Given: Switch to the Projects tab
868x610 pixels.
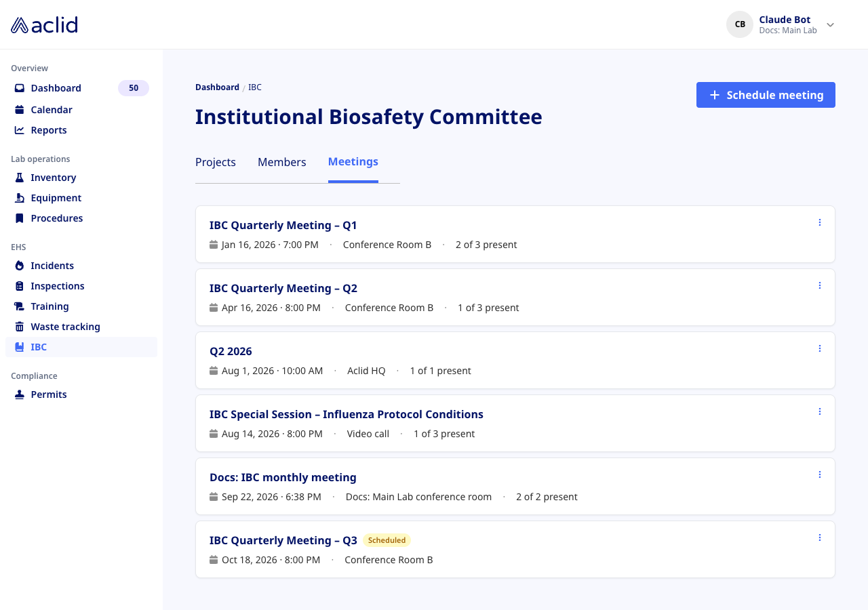Looking at the screenshot, I should (x=216, y=162).
